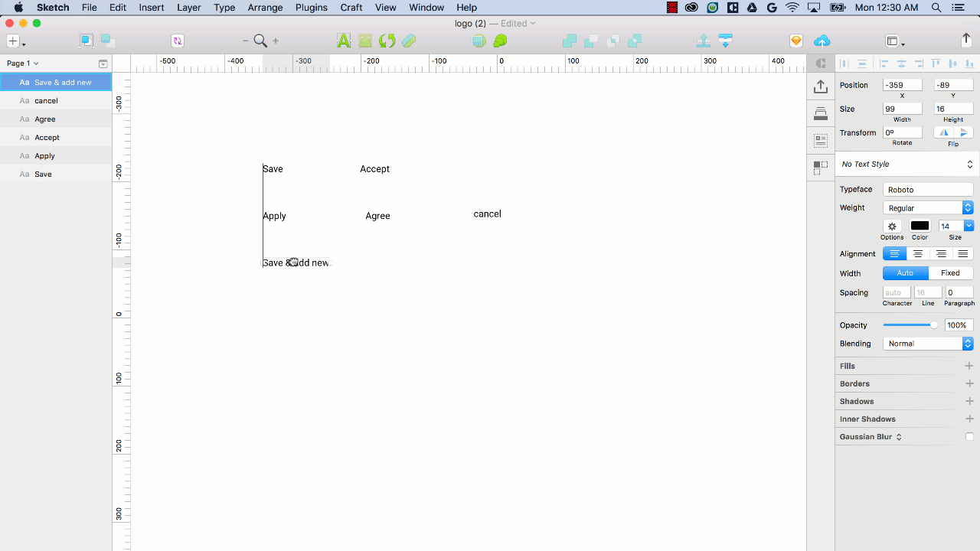Enable the Gaussian Blur checkbox

point(969,437)
